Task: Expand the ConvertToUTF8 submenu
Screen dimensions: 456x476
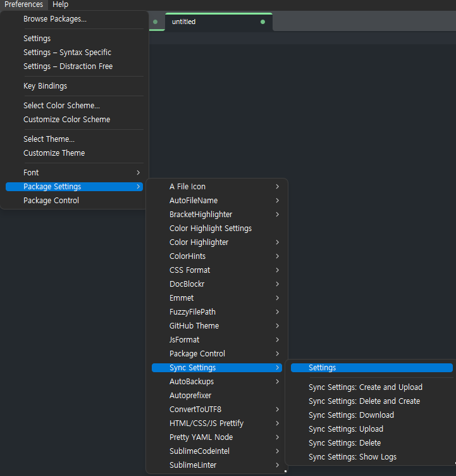Action: [217, 410]
